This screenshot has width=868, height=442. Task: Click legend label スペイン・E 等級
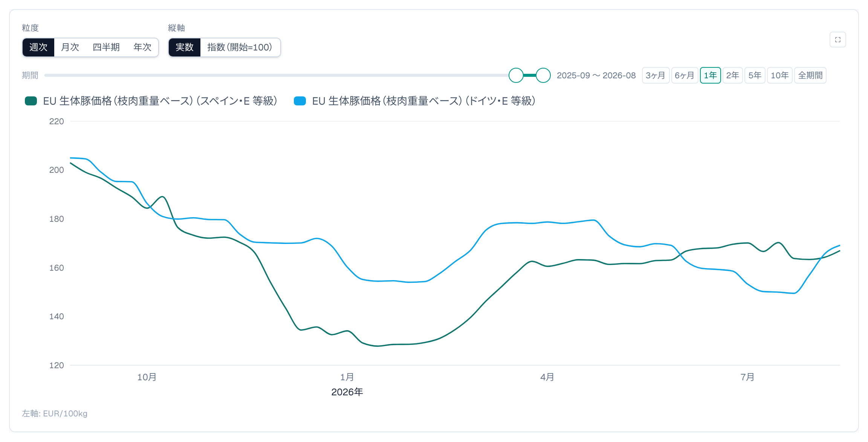click(x=160, y=101)
